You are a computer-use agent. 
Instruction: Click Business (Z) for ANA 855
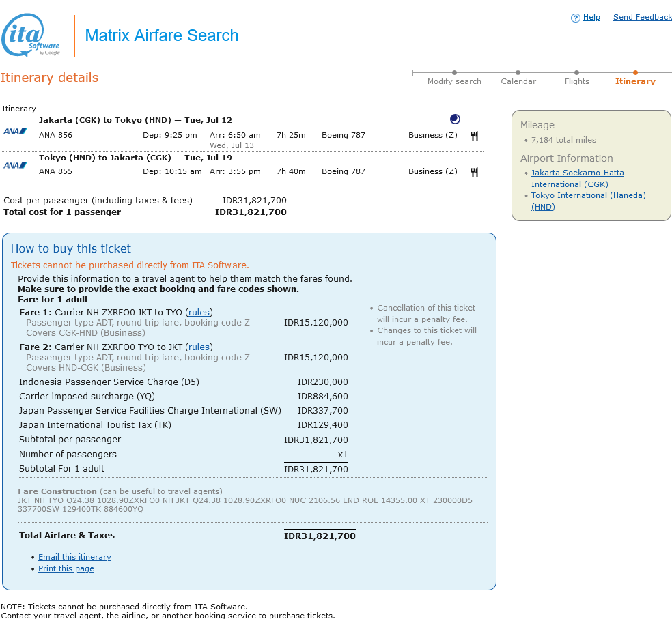click(x=433, y=171)
